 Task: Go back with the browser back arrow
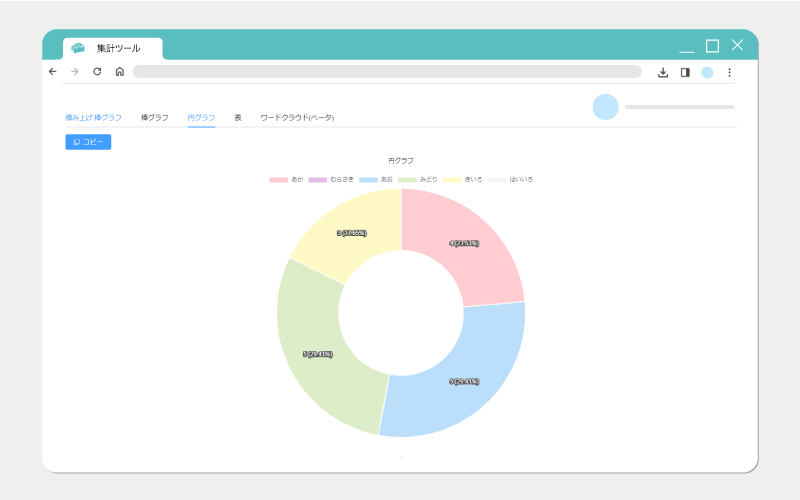53,71
